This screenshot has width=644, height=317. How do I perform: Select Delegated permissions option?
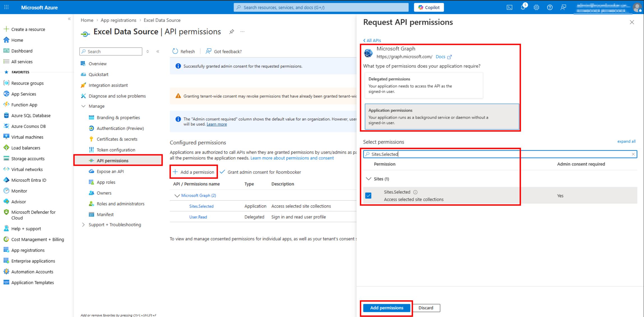tap(423, 85)
